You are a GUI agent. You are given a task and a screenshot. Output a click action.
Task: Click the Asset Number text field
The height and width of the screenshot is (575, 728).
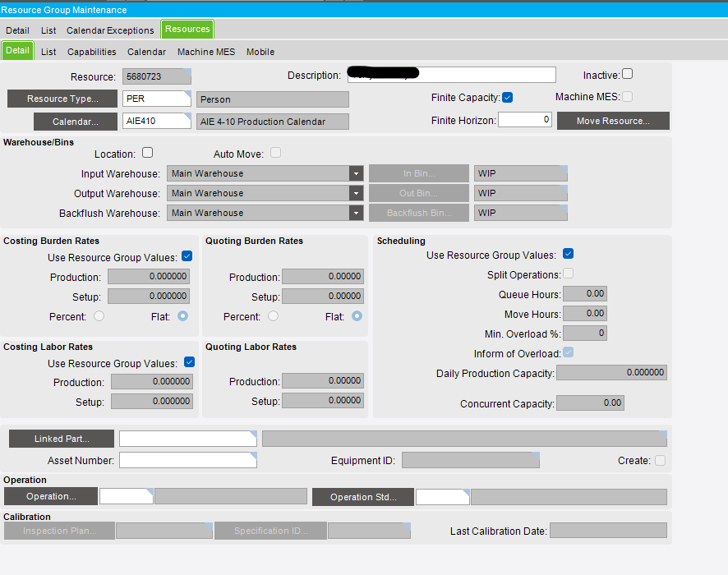[x=187, y=460]
